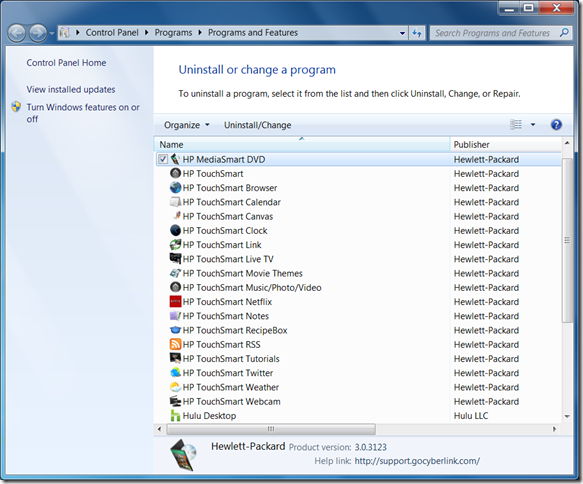The image size is (583, 484).
Task: Sort list by the Name column header
Action: pyautogui.click(x=302, y=144)
